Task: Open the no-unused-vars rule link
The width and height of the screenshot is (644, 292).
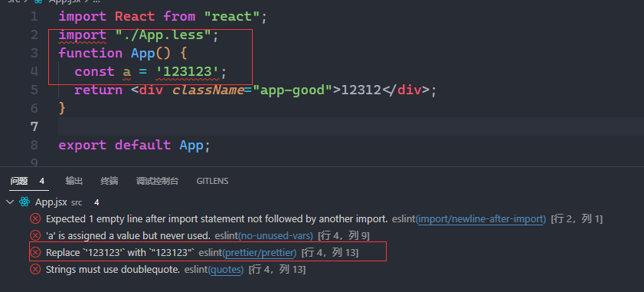Action: click(276, 236)
